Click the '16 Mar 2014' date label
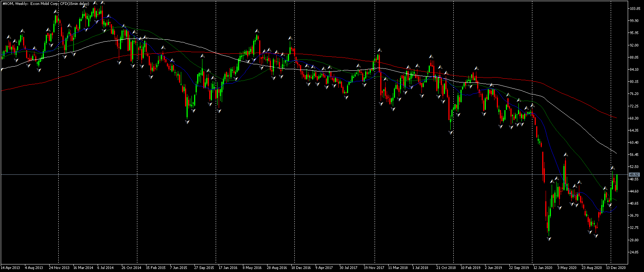This screenshot has height=272, width=644. [x=83, y=268]
